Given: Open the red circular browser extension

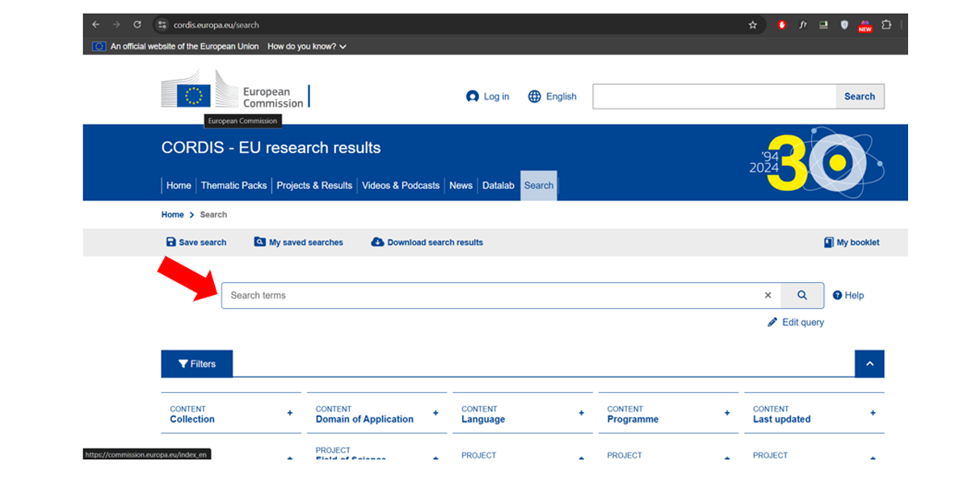Looking at the screenshot, I should tap(782, 25).
